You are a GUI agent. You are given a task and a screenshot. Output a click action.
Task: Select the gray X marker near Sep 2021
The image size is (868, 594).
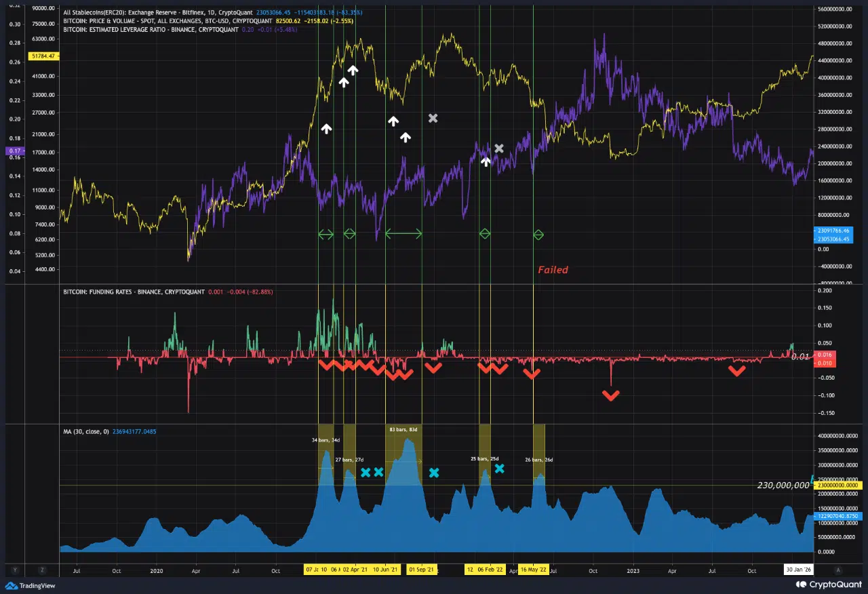[x=433, y=119]
